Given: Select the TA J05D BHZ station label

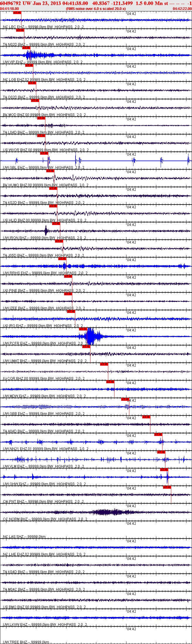Looking at the screenshot, I should pyautogui.click(x=44, y=255).
